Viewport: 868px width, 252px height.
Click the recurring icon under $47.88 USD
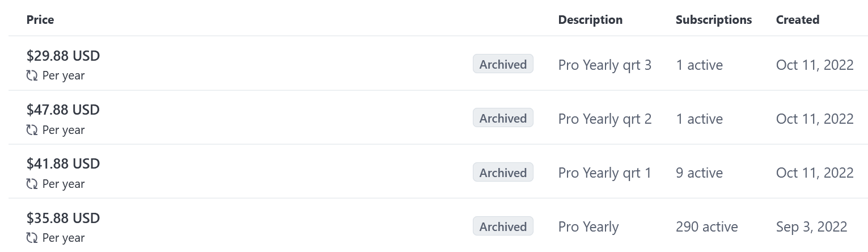coord(32,130)
